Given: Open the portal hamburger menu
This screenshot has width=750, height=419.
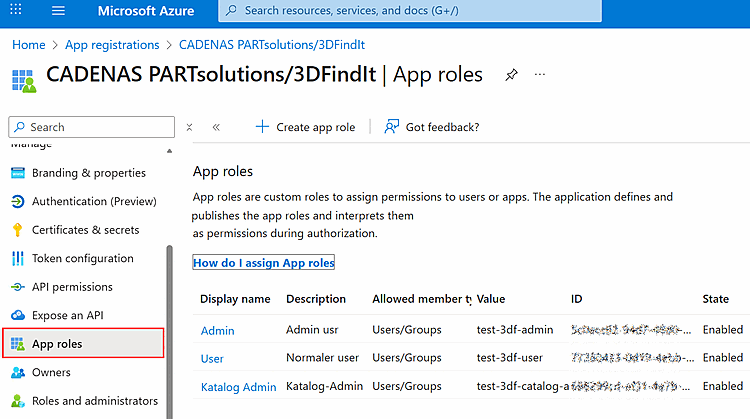Looking at the screenshot, I should point(58,11).
